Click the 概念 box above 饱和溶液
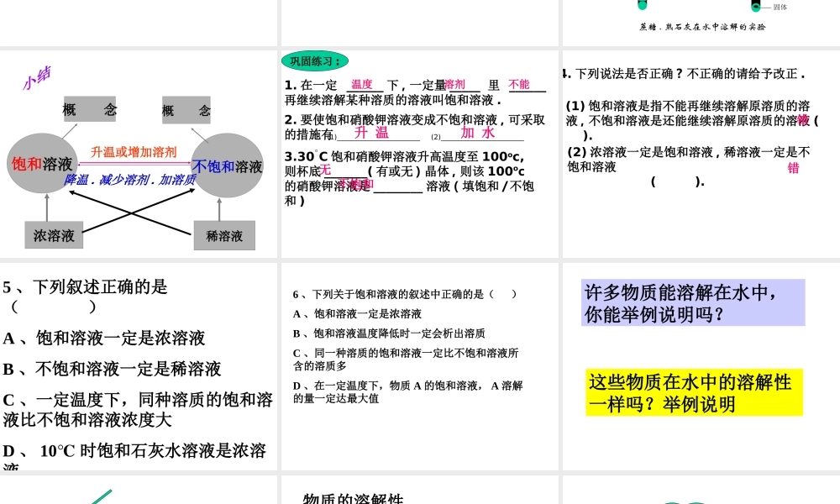Screen dimensions: 840x504 tap(90, 110)
